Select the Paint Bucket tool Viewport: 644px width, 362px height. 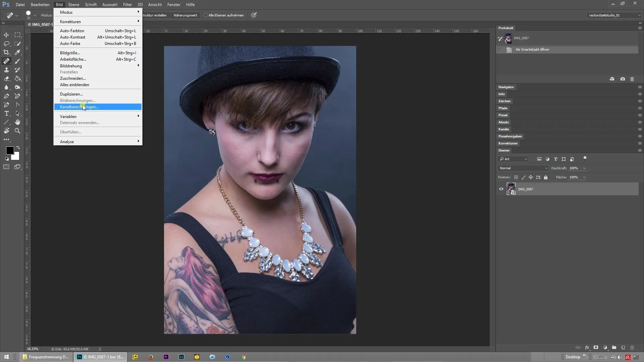tap(17, 78)
